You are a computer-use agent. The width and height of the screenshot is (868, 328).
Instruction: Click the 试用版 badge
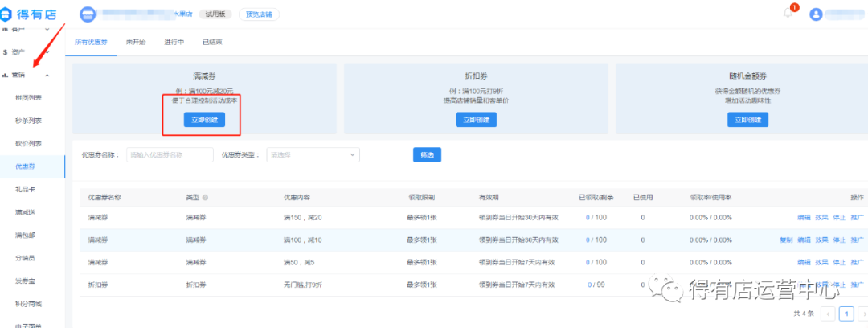point(215,15)
